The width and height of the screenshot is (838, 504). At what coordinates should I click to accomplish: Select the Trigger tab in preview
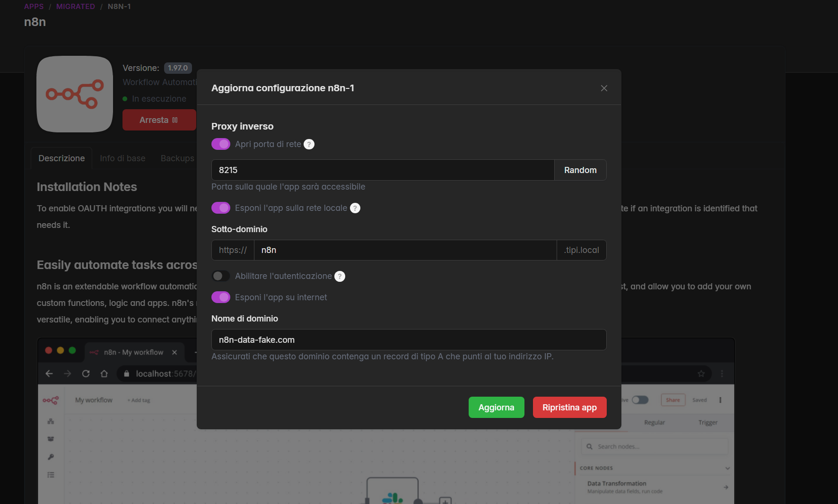click(x=708, y=423)
